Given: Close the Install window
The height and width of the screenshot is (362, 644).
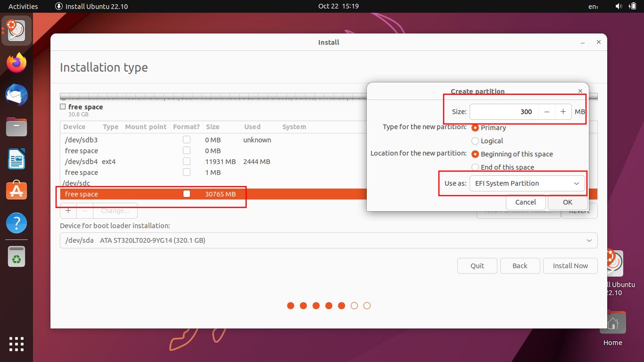Looking at the screenshot, I should (598, 42).
